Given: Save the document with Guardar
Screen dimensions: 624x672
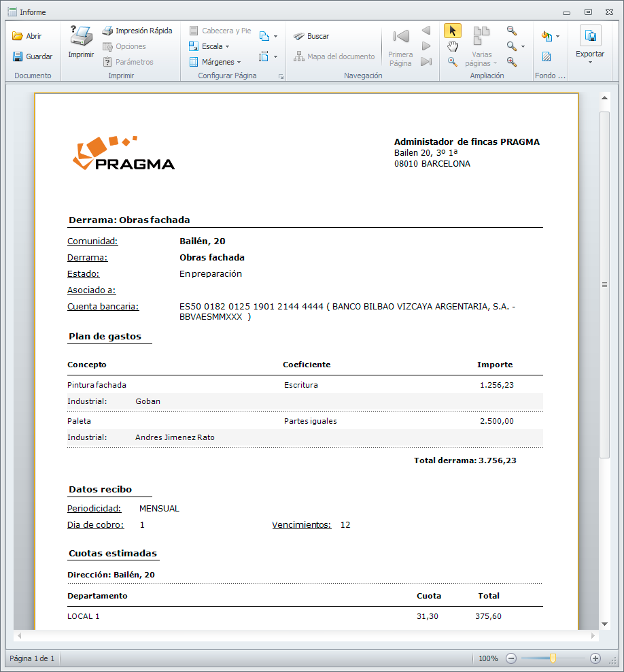Looking at the screenshot, I should pos(33,56).
